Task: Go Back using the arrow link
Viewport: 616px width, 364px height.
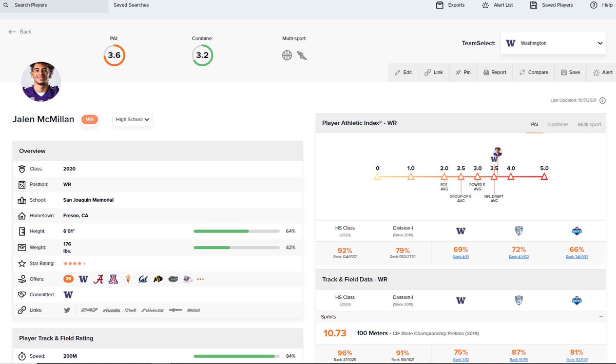Action: tap(20, 32)
